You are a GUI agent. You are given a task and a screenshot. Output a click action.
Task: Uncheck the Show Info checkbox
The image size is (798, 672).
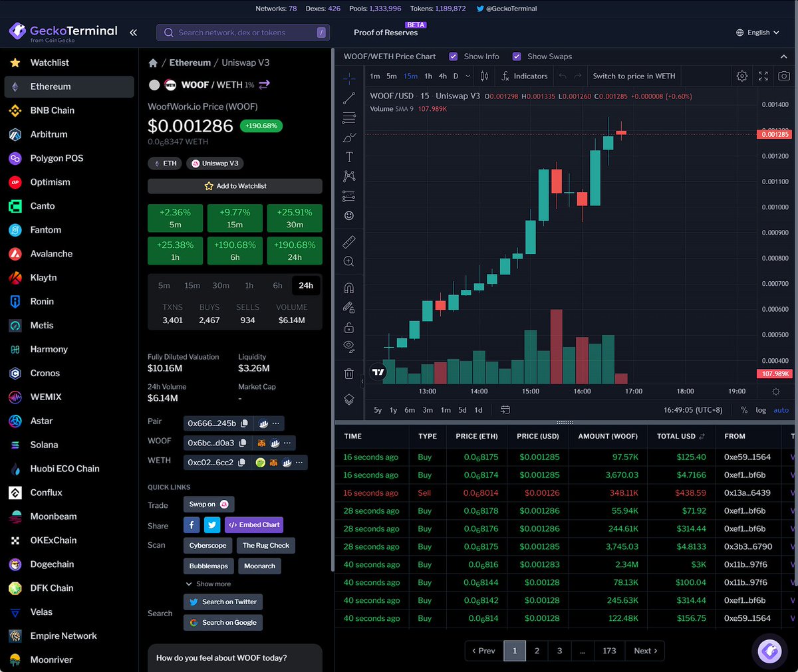tap(454, 56)
